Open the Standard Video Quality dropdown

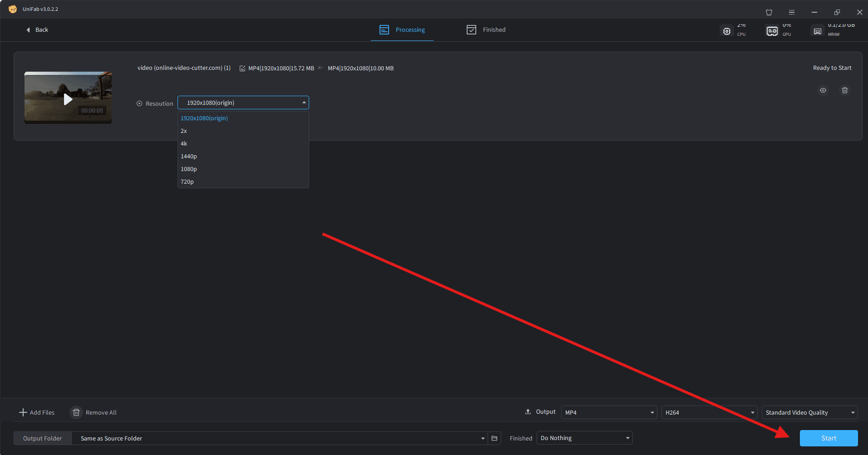tap(809, 412)
